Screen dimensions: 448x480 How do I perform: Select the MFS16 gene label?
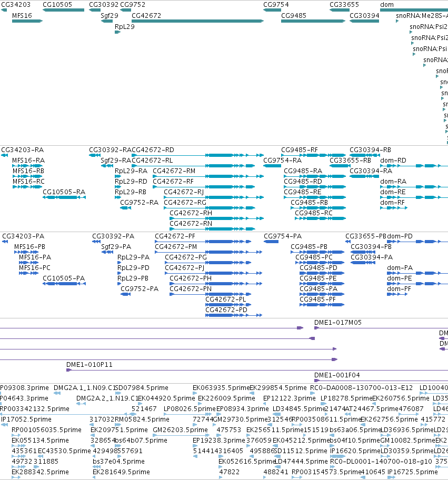pos(22,16)
